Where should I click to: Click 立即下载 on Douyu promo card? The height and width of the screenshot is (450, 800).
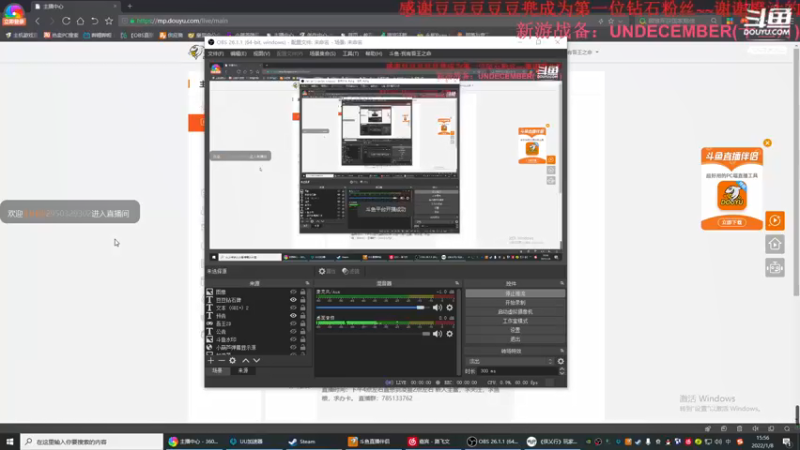[732, 222]
